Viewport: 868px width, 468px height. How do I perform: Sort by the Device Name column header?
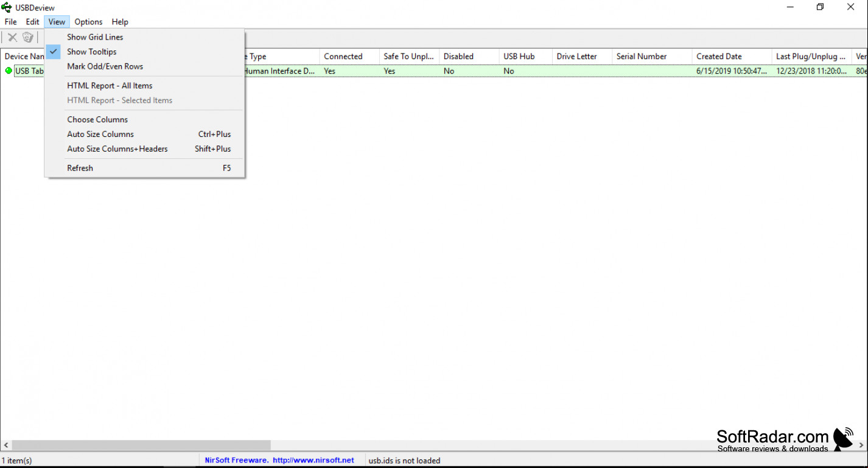23,57
